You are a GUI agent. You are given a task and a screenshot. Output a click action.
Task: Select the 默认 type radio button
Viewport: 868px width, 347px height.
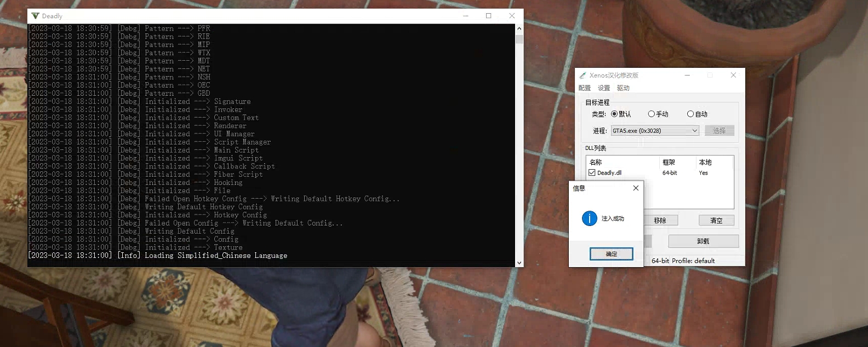coord(614,114)
